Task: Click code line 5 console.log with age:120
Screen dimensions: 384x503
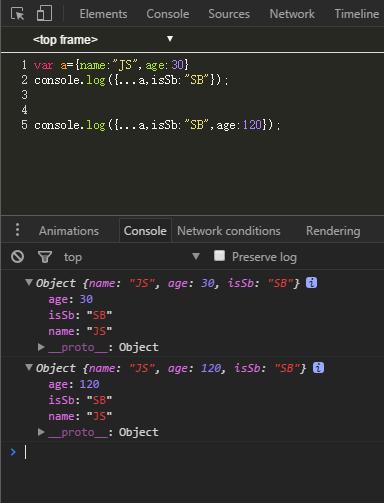Action: [157, 125]
